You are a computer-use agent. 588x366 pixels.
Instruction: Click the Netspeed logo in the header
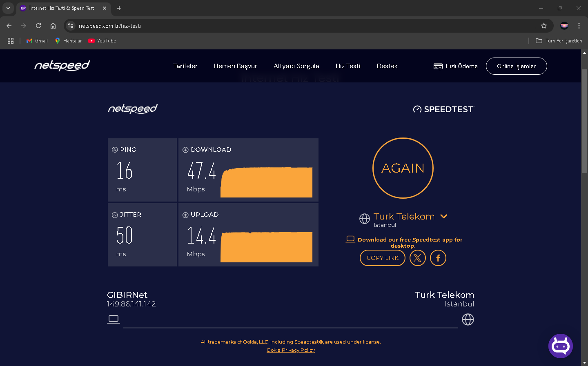(62, 66)
